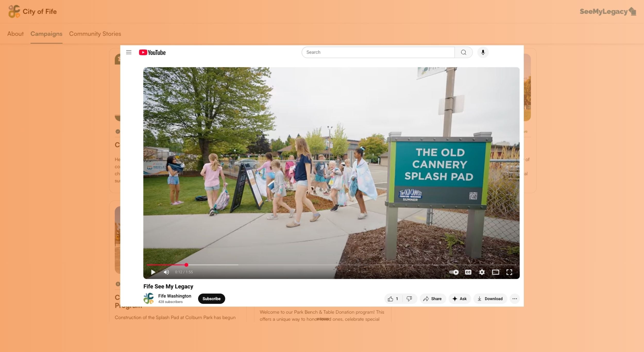Subscribe to Fife Washington channel
The image size is (644, 352).
tap(211, 299)
